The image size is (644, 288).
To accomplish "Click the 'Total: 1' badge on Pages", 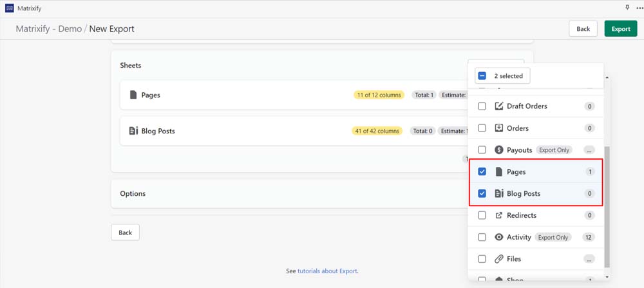I will point(424,95).
